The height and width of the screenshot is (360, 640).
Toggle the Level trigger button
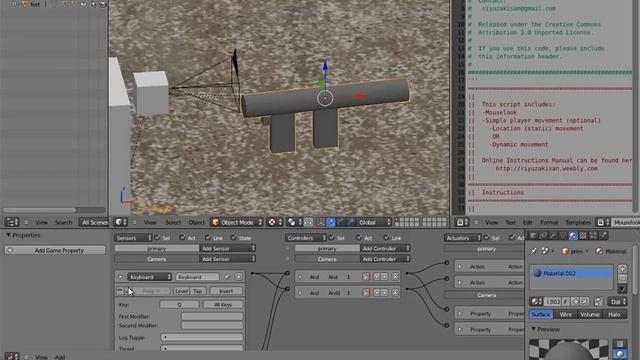tap(182, 291)
